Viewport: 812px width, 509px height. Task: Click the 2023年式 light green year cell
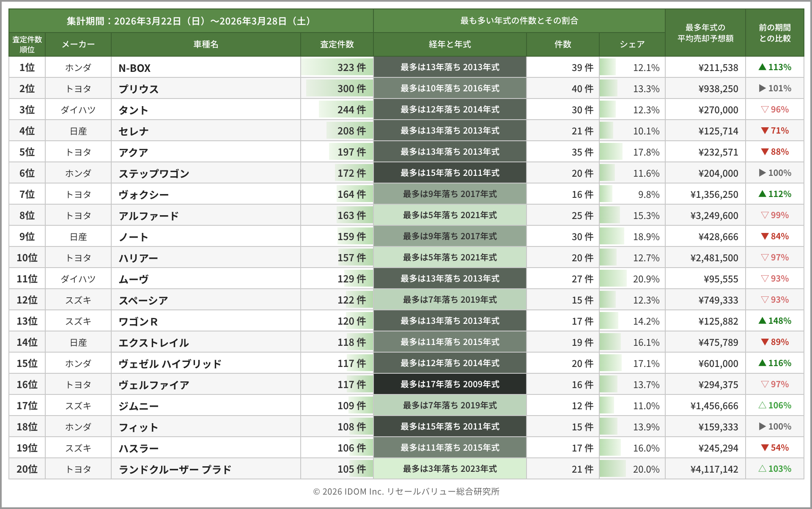(450, 468)
